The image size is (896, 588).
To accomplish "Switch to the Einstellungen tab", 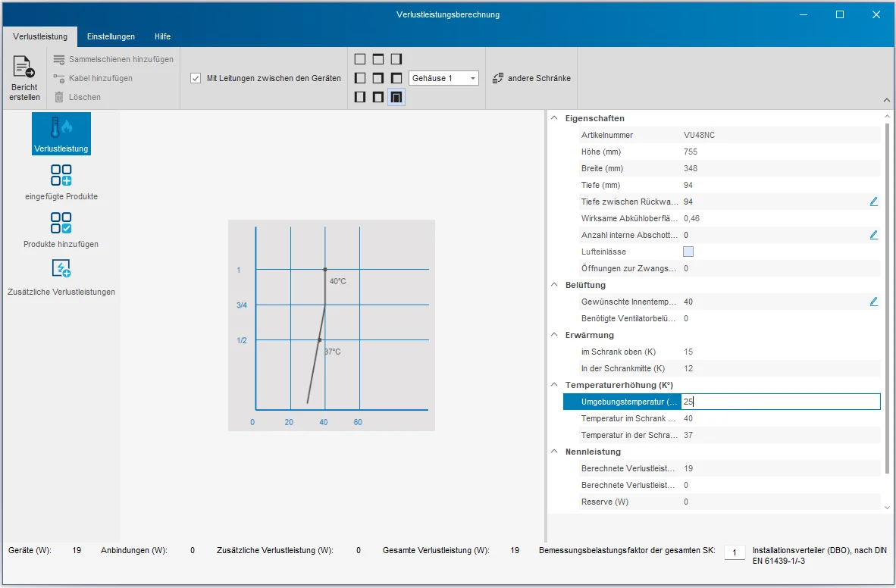I will click(x=111, y=36).
